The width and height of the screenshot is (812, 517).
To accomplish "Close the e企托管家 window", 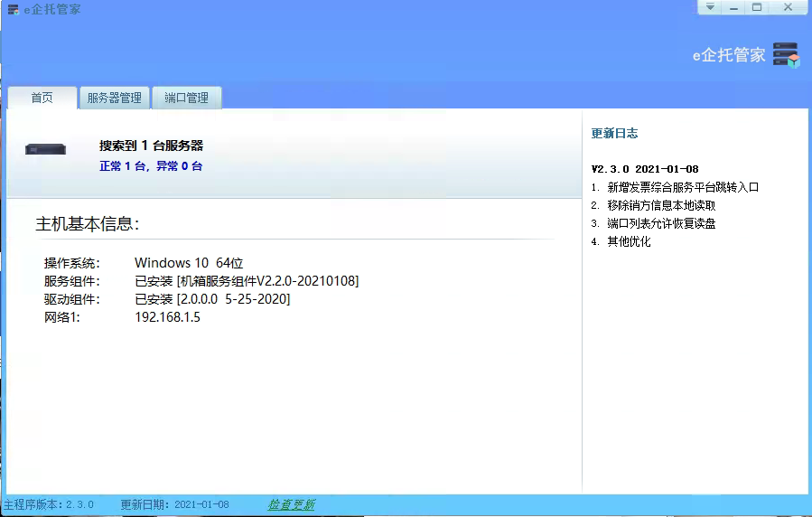I will point(788,7).
